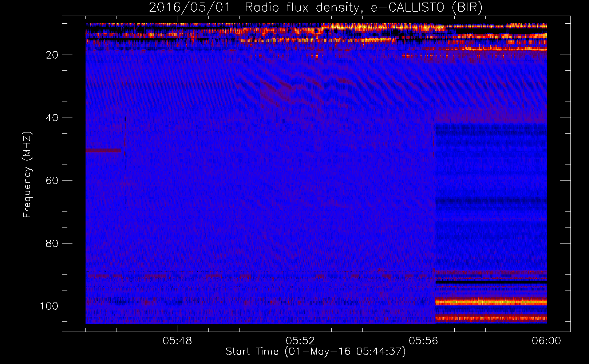
Task: Click the 05:48 time tick label
Action: (x=178, y=341)
